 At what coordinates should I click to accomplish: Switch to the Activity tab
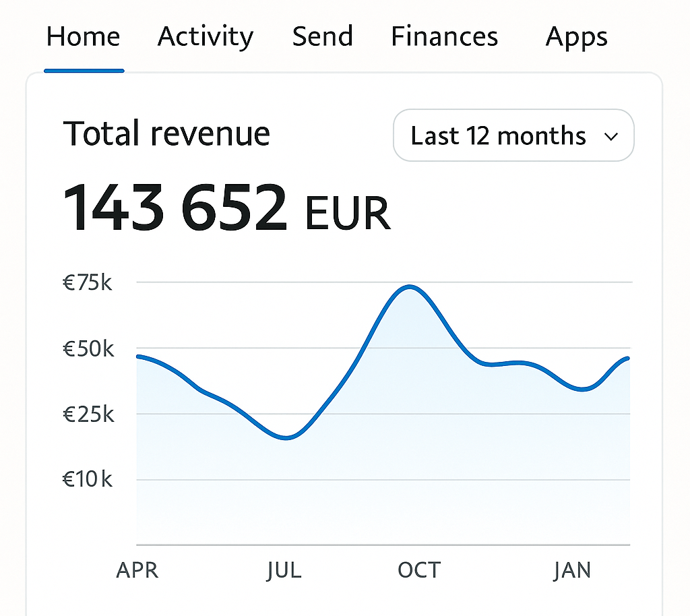(x=206, y=36)
